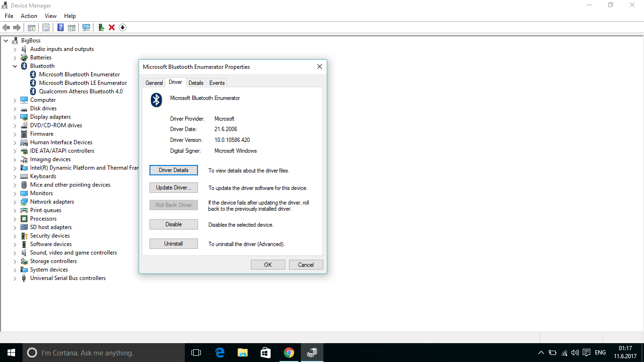Click the Bluetooth icon beside Microsoft Bluetooth LE Enumerator
The width and height of the screenshot is (644, 362).
(x=33, y=83)
